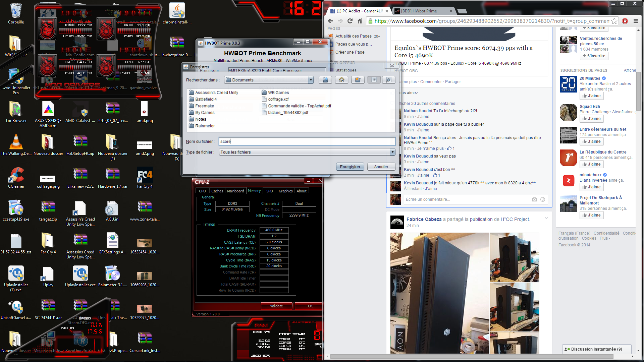Switch save dialog to details view

(x=388, y=80)
